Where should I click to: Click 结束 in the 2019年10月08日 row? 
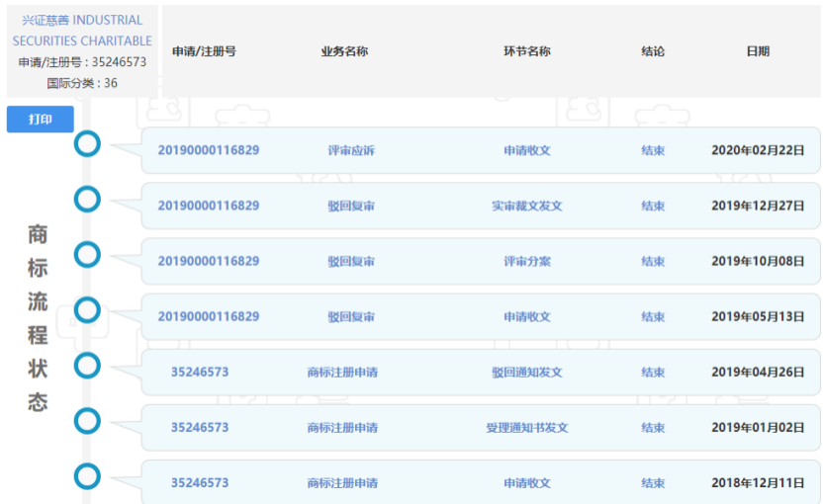[653, 261]
